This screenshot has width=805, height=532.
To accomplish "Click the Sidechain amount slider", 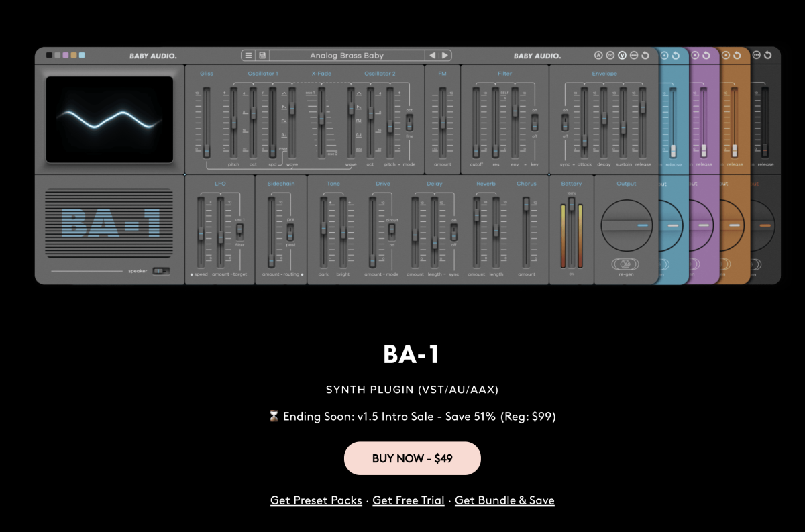I will click(x=271, y=231).
